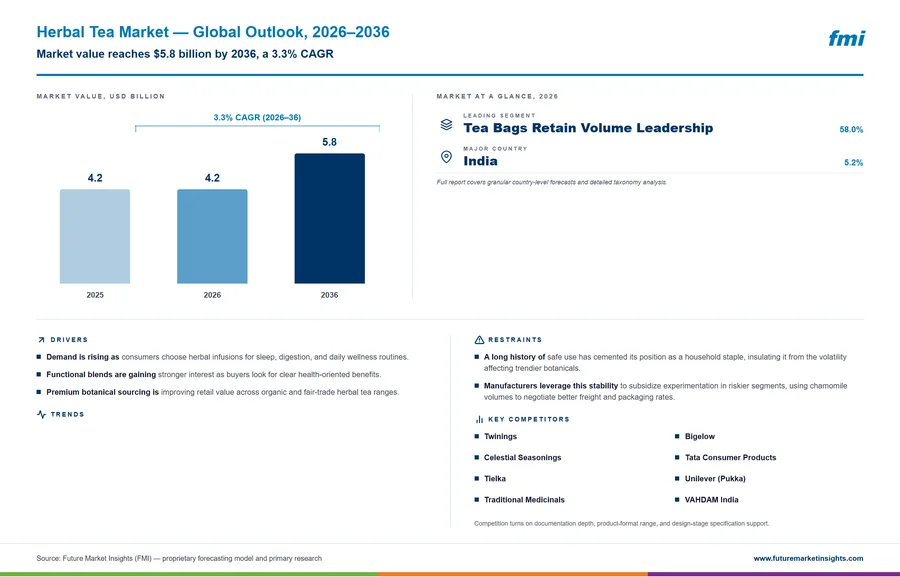900x577 pixels.
Task: Click the 'DRIVERS' section heading
Action: click(69, 340)
